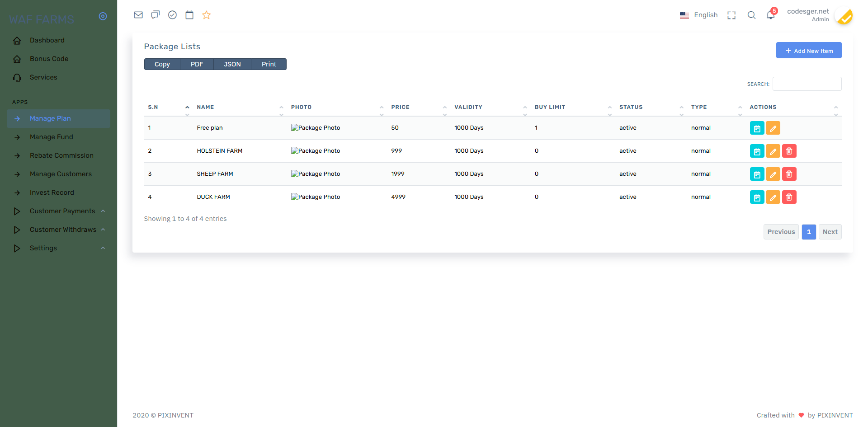This screenshot has height=427, width=868.
Task: Sort table by VALIDITY column
Action: [x=491, y=107]
